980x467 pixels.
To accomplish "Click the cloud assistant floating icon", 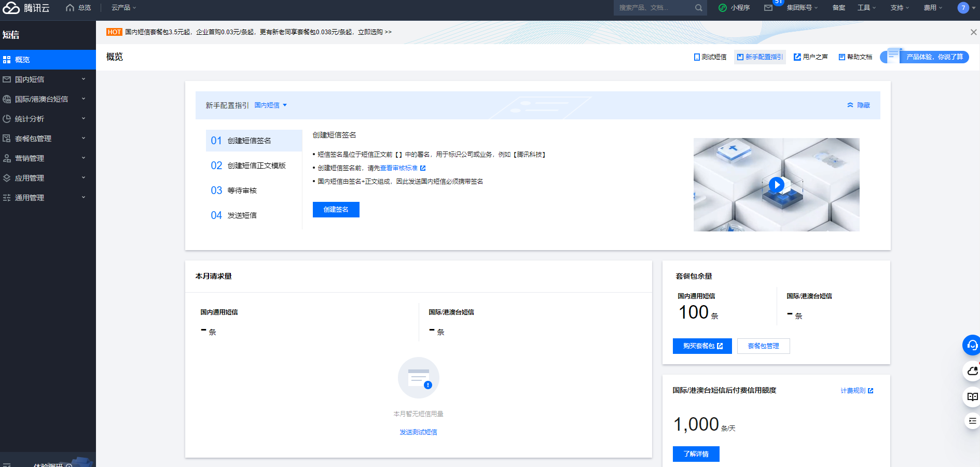I will point(972,371).
